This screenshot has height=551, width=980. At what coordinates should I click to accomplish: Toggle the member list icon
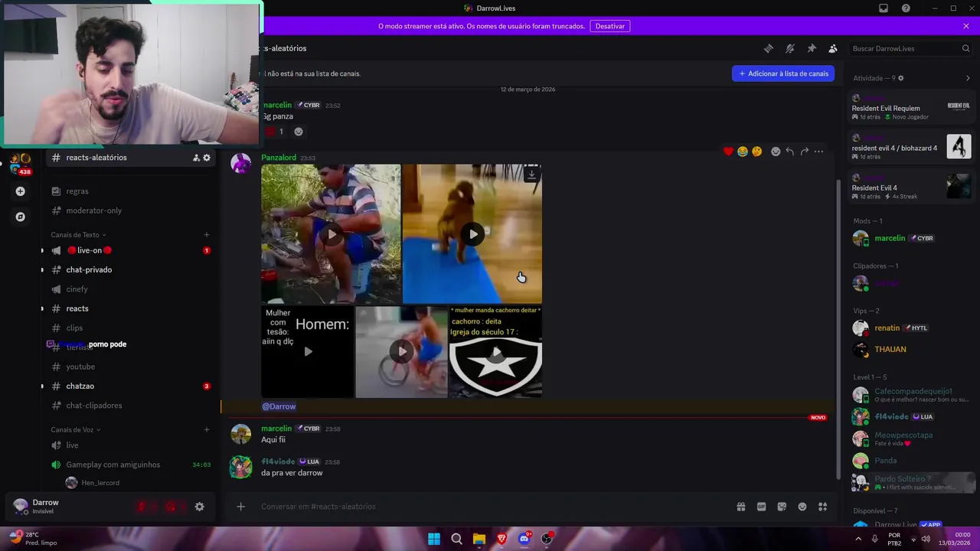click(833, 48)
